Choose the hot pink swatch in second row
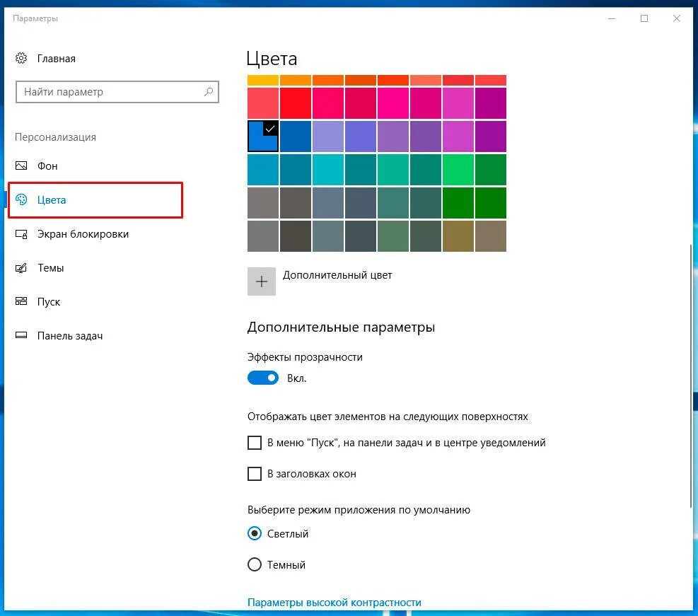The image size is (698, 616). 392,103
